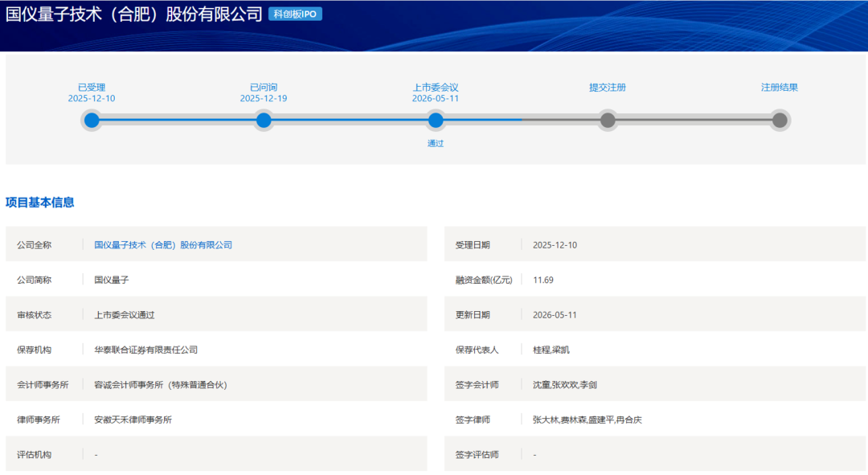Select the 已问询 timeline node

pos(264,120)
